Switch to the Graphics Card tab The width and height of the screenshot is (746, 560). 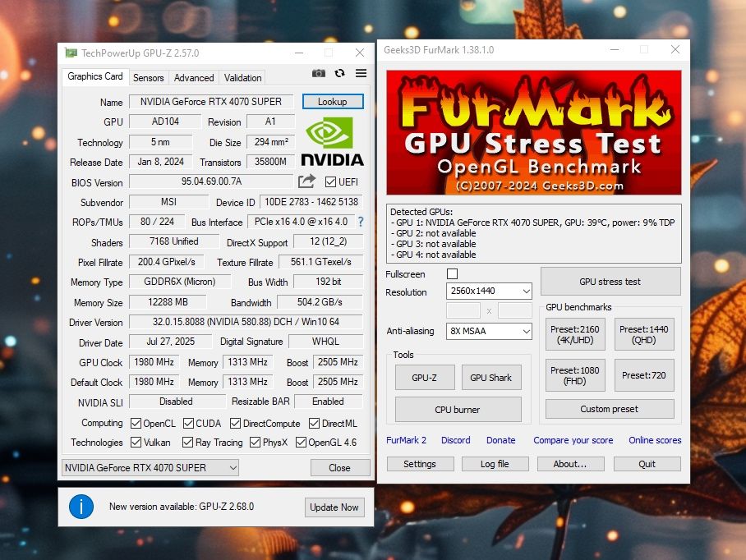coord(95,76)
